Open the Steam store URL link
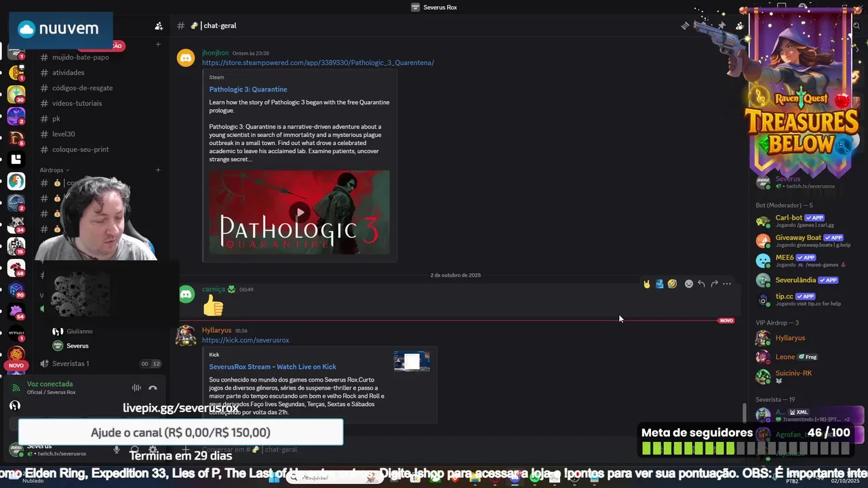Screen dimensions: 868x488 (x=318, y=62)
